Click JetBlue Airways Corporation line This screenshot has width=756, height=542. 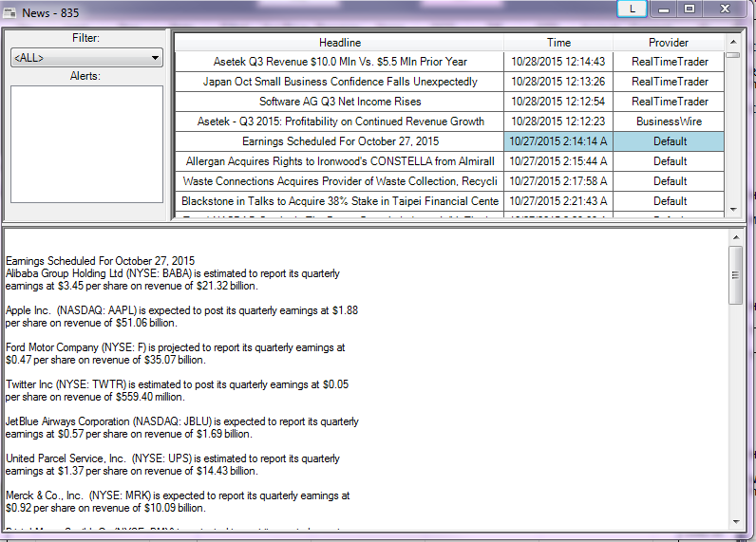point(182,421)
